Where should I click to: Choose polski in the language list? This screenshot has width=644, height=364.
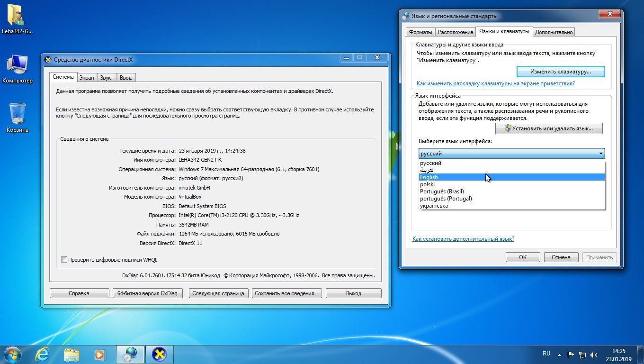pos(512,184)
